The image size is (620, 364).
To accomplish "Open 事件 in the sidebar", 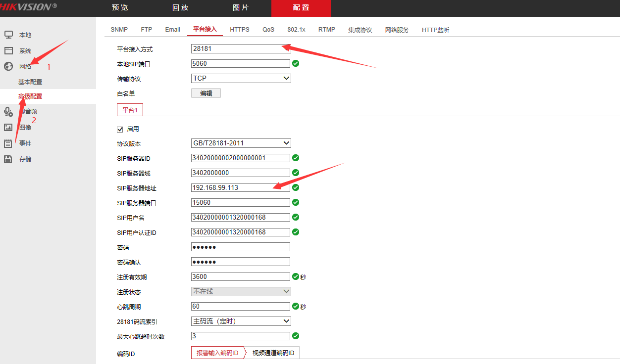I will pos(25,143).
